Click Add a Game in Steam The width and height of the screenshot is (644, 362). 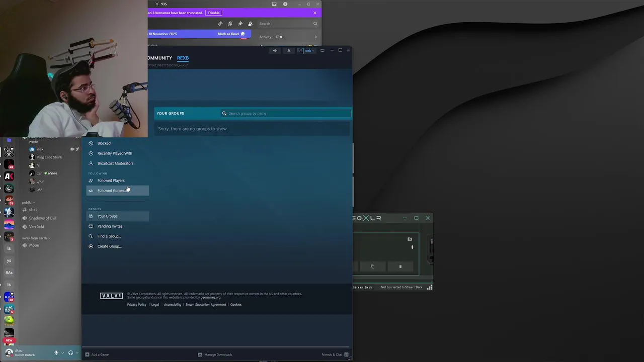[x=97, y=354]
